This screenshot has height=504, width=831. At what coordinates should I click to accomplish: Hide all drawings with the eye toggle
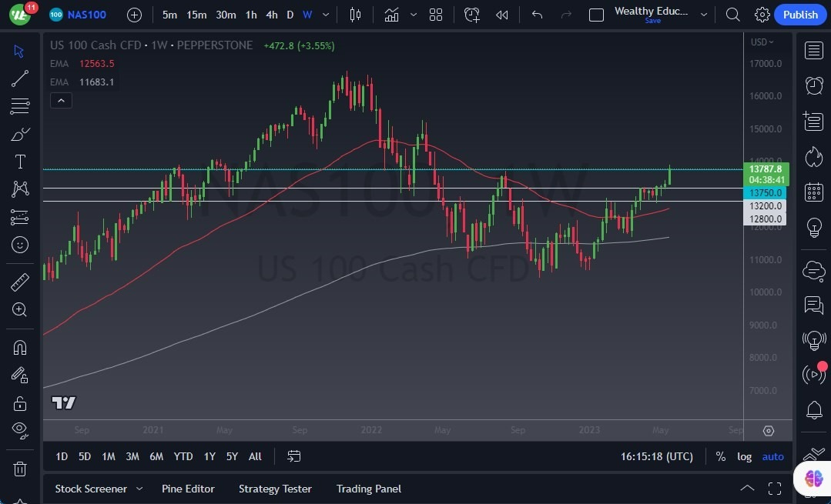tap(19, 430)
